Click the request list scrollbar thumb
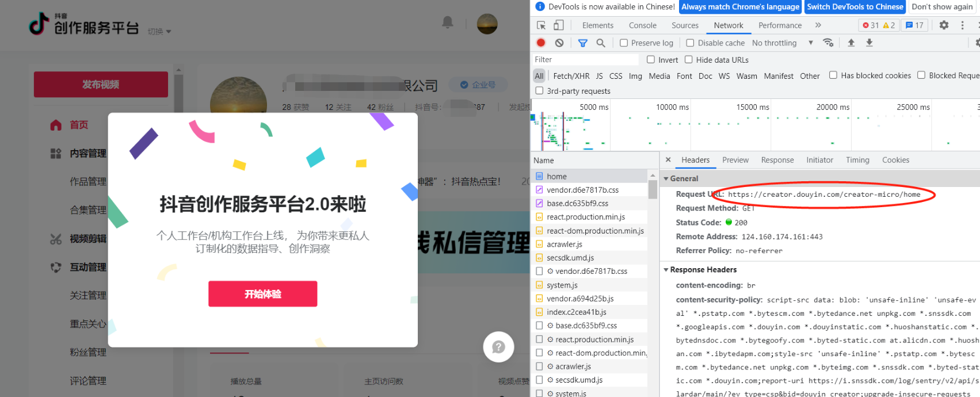 (653, 189)
